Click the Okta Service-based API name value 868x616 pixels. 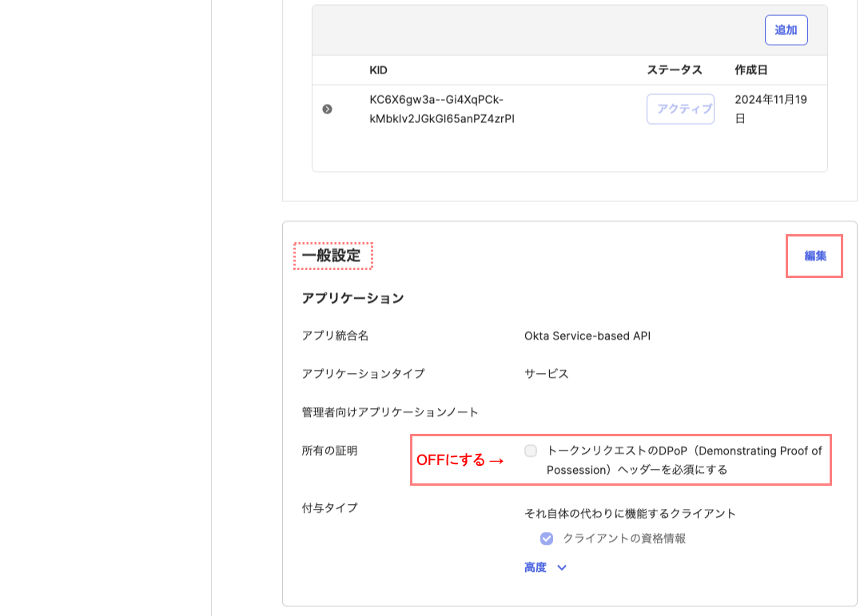pos(587,336)
